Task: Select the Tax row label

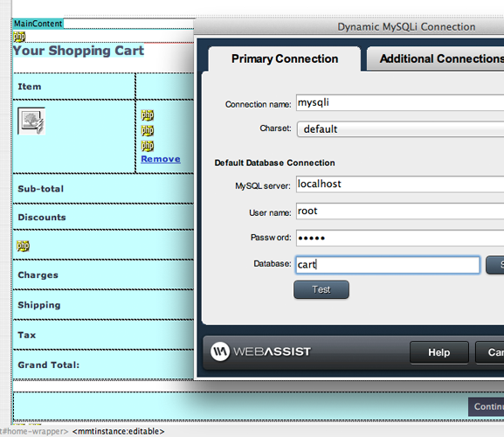Action: (x=27, y=335)
